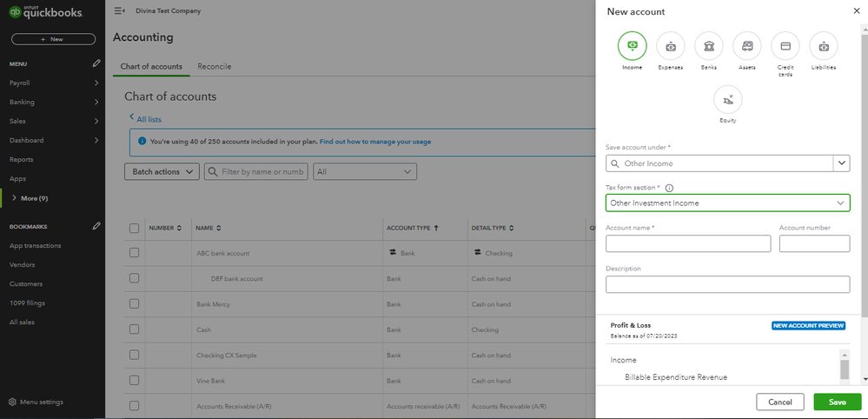Click the Save button
Screen dimensions: 868x419
point(837,402)
